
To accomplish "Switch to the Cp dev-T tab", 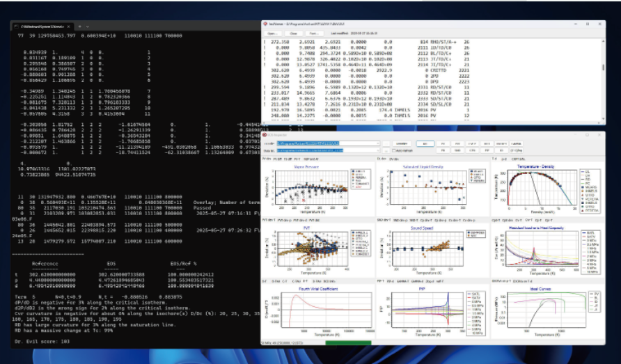I will click(427, 220).
